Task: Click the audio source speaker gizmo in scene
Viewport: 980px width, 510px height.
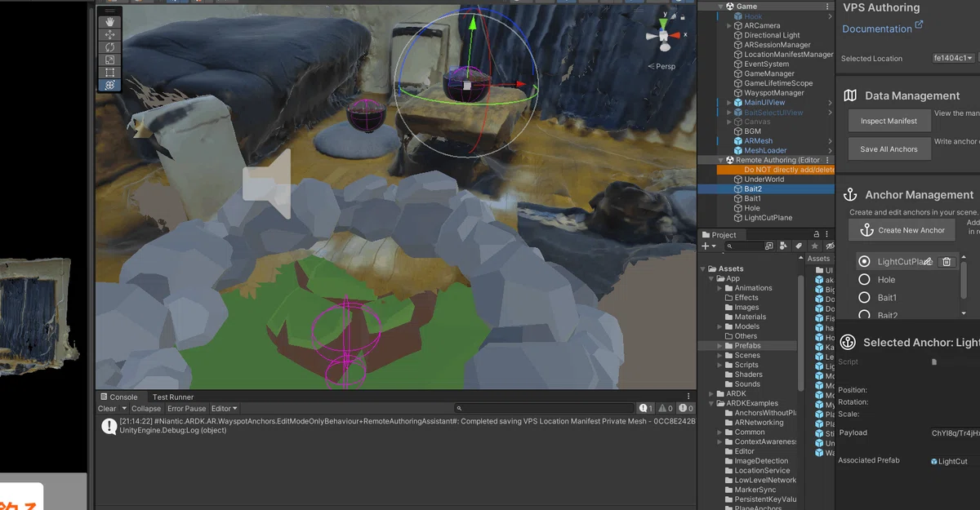Action: tap(266, 184)
